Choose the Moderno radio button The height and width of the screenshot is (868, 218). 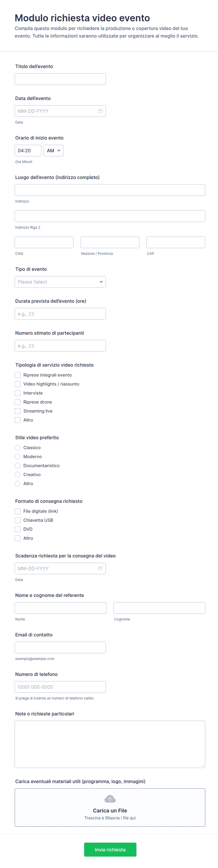(x=18, y=456)
